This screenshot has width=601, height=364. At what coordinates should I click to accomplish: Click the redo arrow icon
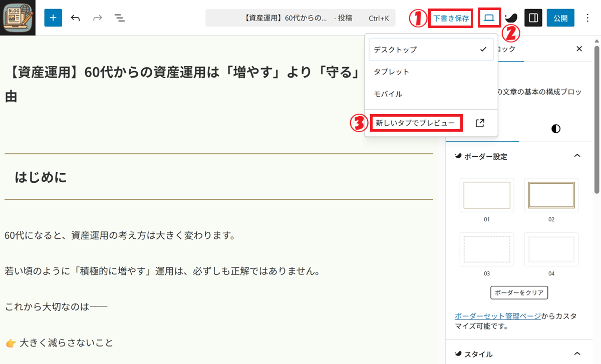(x=98, y=18)
